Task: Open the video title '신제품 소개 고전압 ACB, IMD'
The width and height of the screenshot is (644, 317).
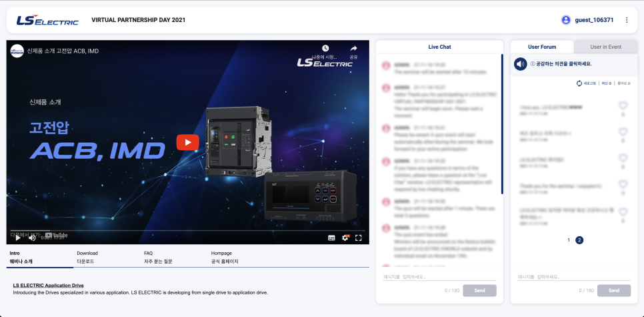Action: coord(63,51)
